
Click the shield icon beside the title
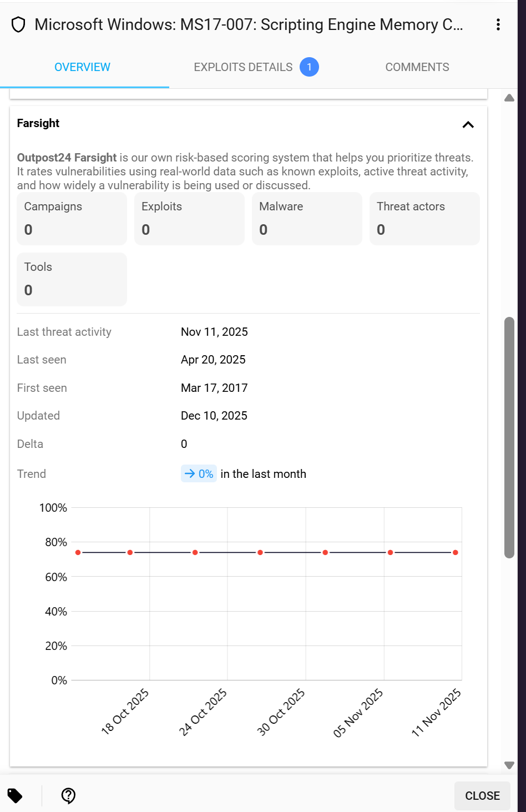point(18,25)
